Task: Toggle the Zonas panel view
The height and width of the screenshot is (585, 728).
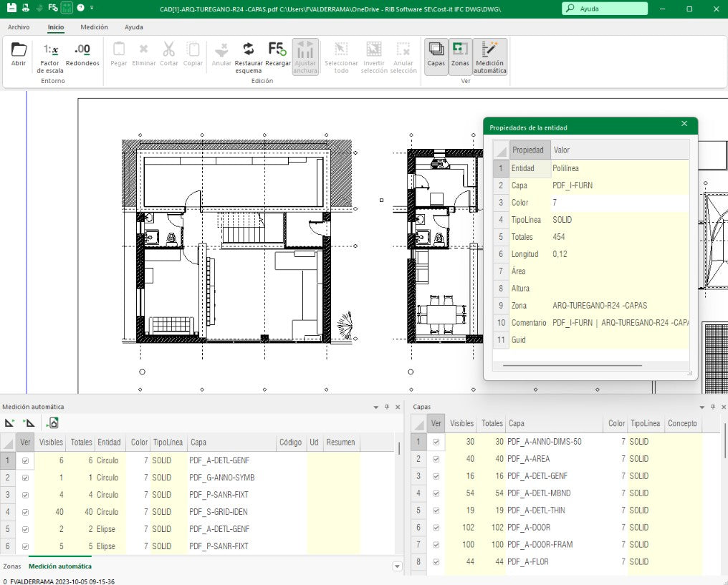Action: coord(460,57)
